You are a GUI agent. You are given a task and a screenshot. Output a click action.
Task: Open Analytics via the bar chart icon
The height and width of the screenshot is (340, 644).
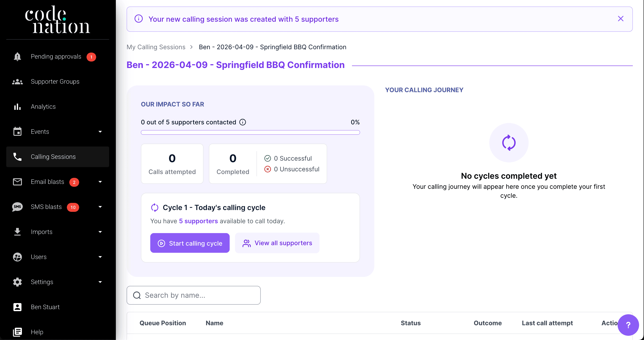pyautogui.click(x=17, y=107)
